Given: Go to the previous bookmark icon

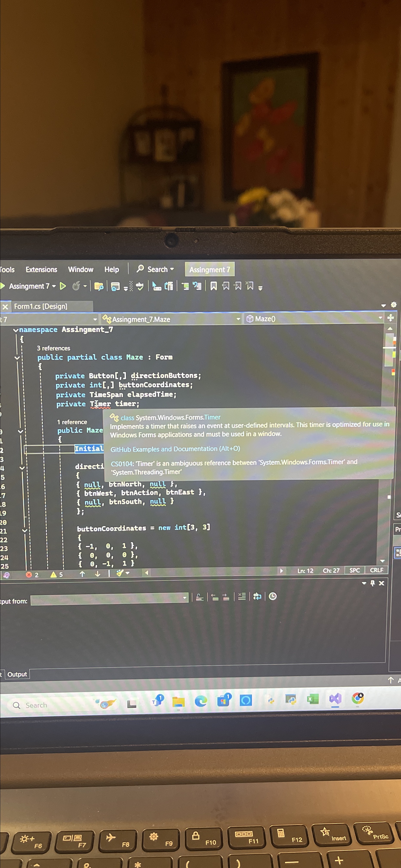Looking at the screenshot, I should (x=226, y=286).
